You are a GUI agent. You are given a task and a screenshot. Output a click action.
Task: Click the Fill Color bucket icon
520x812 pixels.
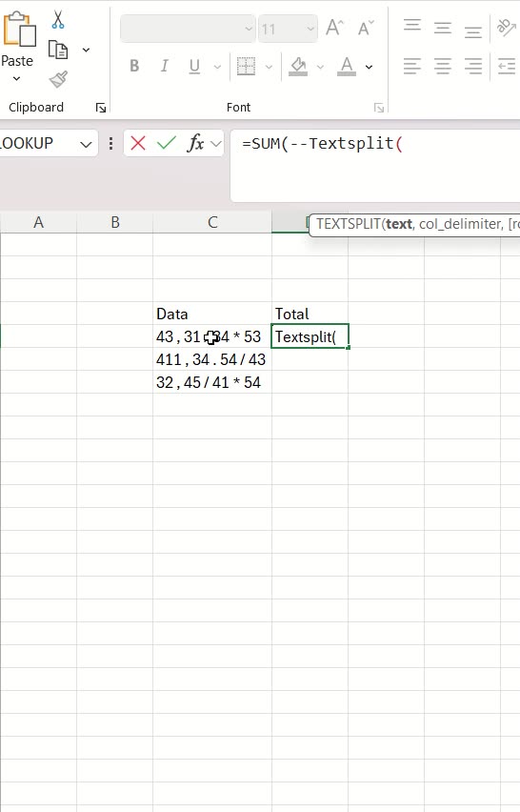pyautogui.click(x=298, y=67)
